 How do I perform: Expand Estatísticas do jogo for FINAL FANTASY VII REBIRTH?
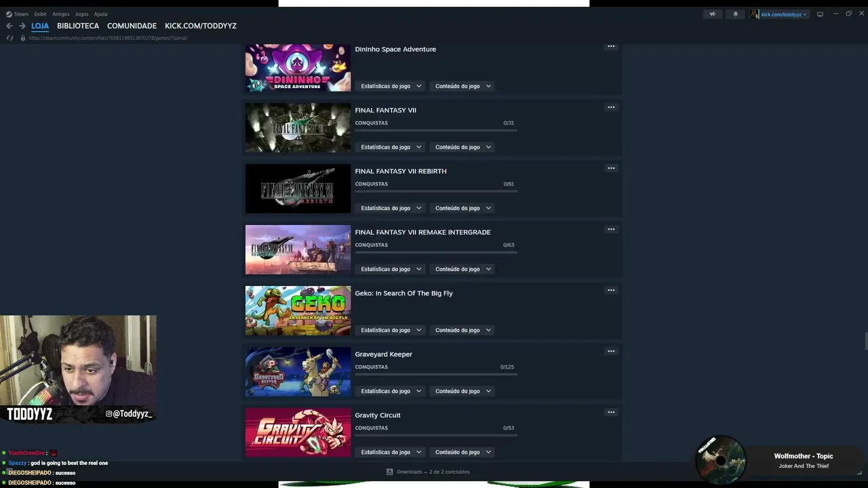click(x=391, y=208)
